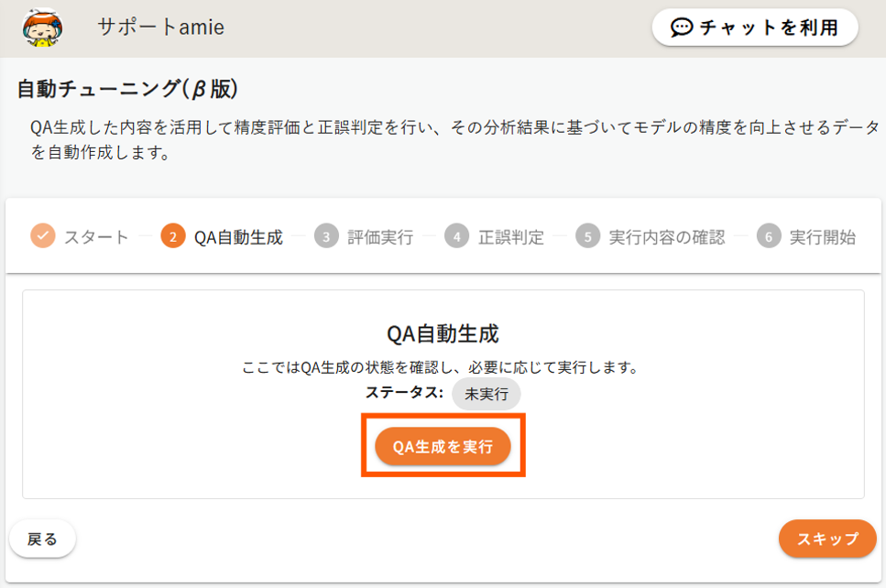Select the QA自動生成 step label
The width and height of the screenshot is (886, 588).
[x=238, y=237]
